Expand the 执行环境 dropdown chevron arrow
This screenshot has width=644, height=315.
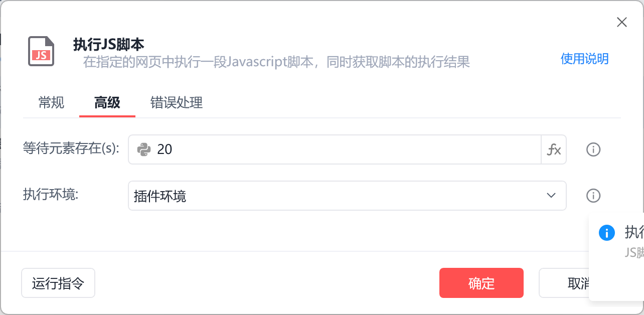pyautogui.click(x=551, y=196)
